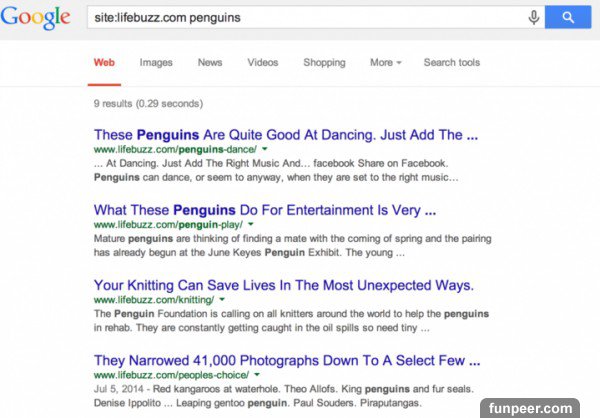
Task: Expand the More dropdown menu
Action: click(x=385, y=62)
